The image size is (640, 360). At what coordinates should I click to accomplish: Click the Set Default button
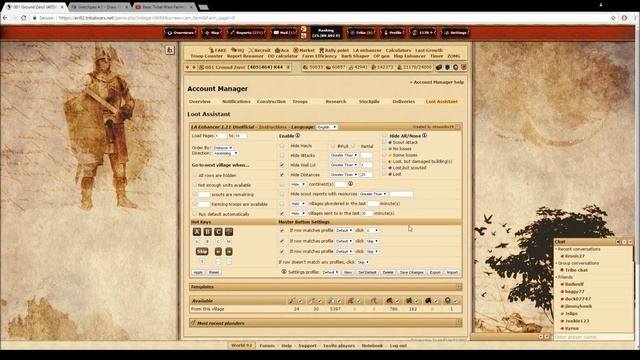pyautogui.click(x=367, y=272)
